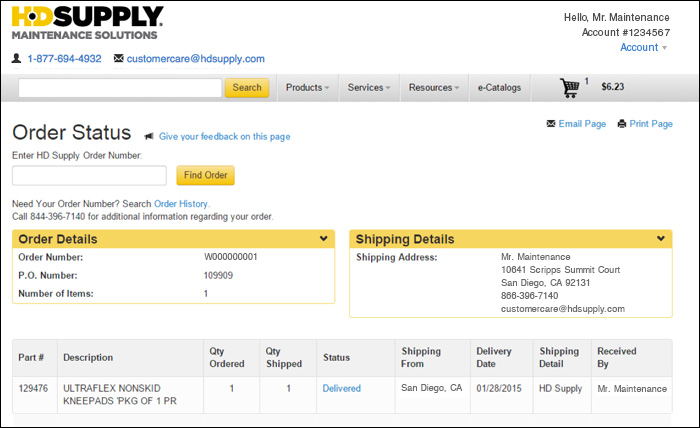This screenshot has height=428, width=700.
Task: Click the envelope icon beside customercare email
Action: pyautogui.click(x=118, y=58)
